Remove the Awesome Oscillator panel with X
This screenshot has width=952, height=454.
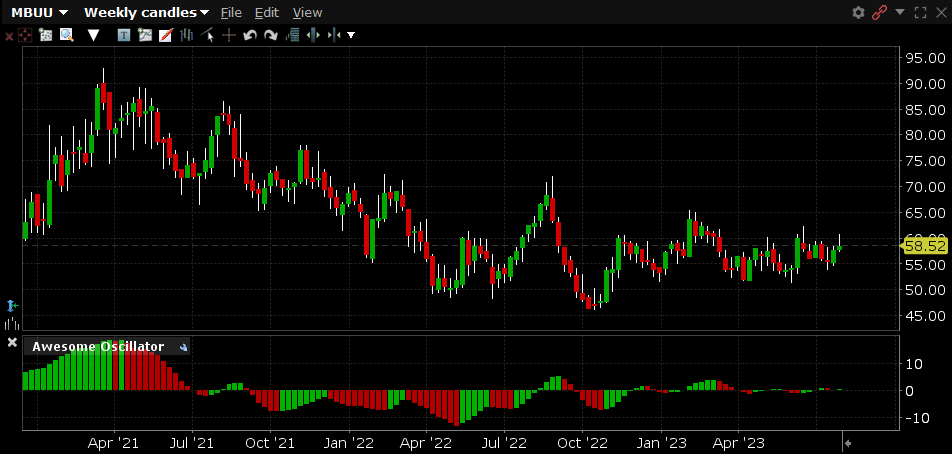12,343
